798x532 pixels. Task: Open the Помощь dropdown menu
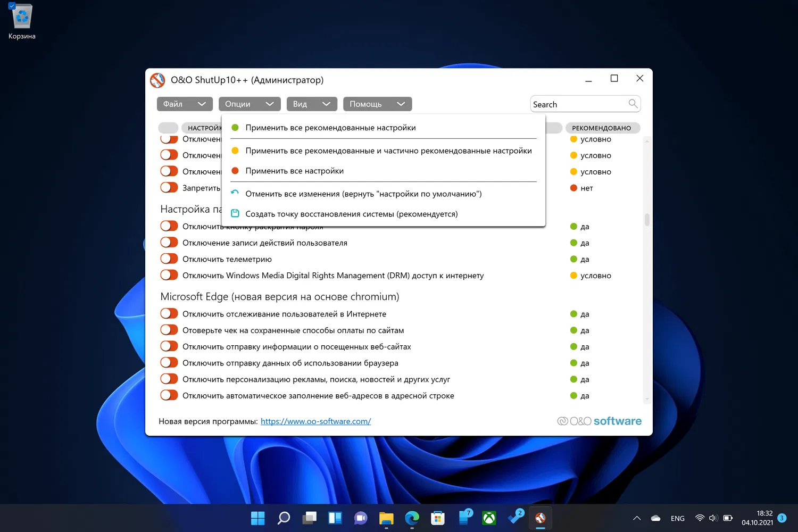(377, 104)
